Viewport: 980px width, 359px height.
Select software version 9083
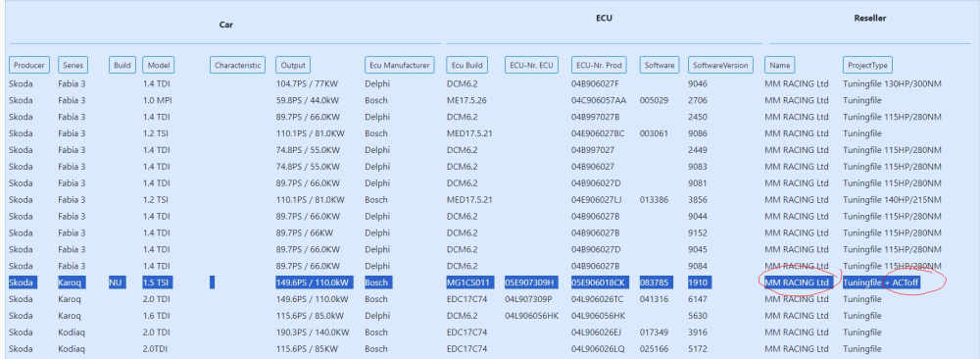(698, 167)
